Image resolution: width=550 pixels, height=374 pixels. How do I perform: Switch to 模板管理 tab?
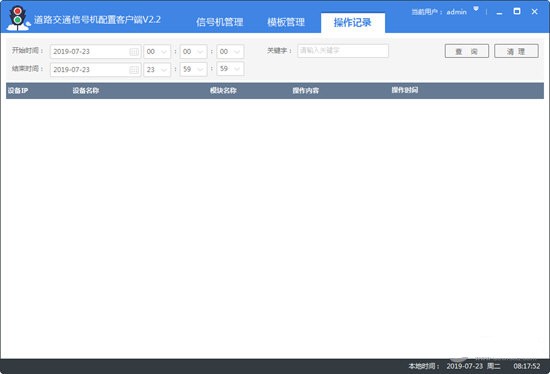(x=286, y=22)
